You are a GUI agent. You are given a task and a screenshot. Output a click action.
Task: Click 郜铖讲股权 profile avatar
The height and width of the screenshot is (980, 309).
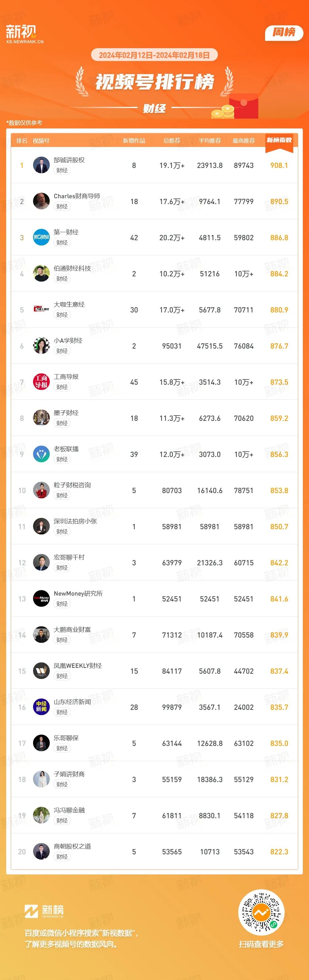41,165
